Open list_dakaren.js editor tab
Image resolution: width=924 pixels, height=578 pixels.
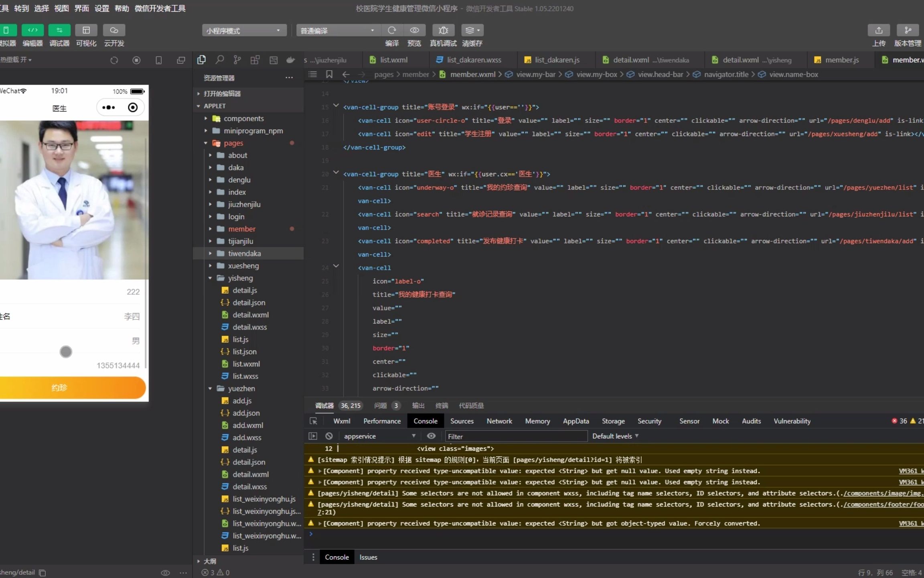[x=557, y=60]
